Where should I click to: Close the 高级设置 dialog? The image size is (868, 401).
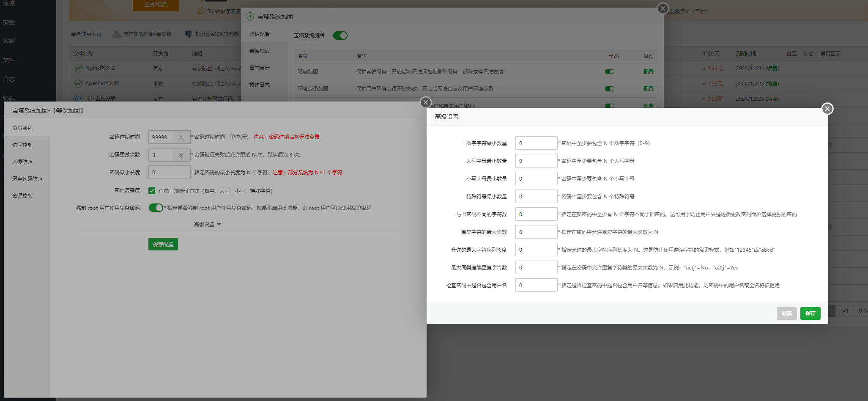(827, 109)
